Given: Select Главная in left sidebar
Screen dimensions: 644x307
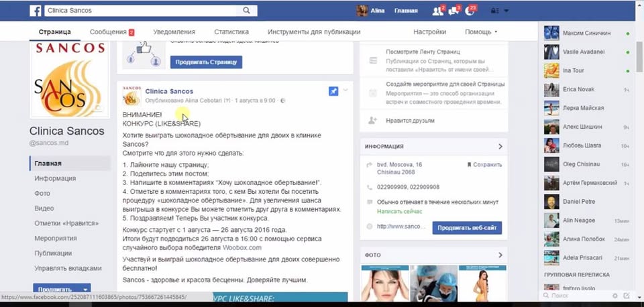Looking at the screenshot, I should click(70, 164).
